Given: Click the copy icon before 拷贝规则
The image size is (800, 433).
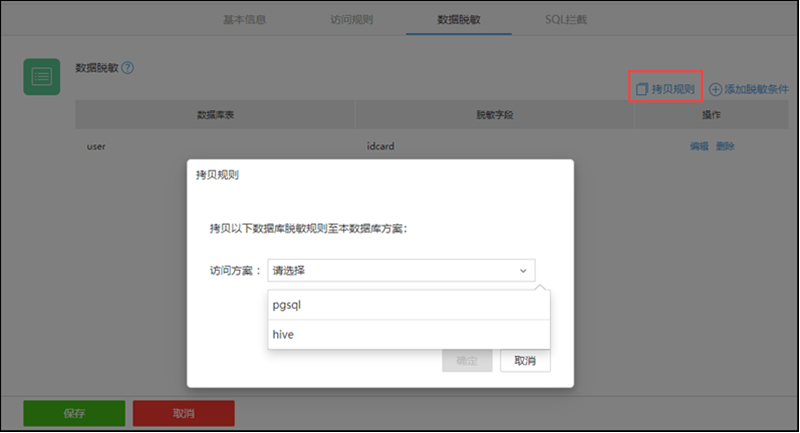Looking at the screenshot, I should (642, 90).
